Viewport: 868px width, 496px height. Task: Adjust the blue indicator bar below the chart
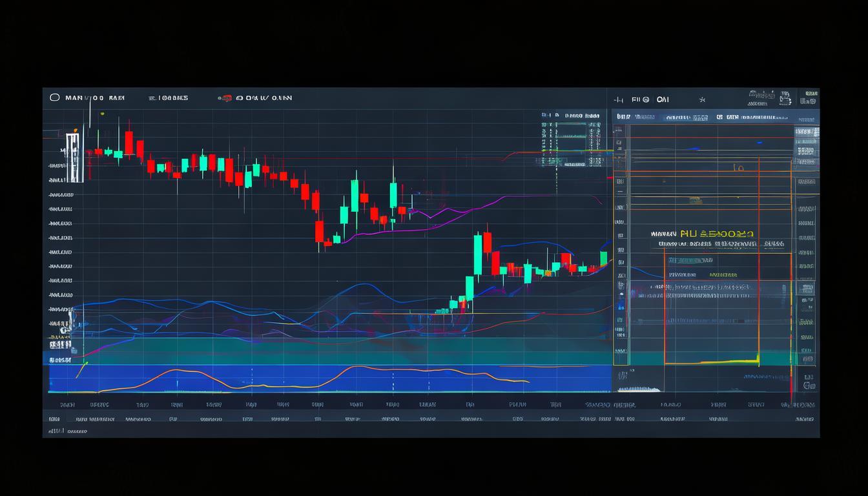click(x=323, y=380)
